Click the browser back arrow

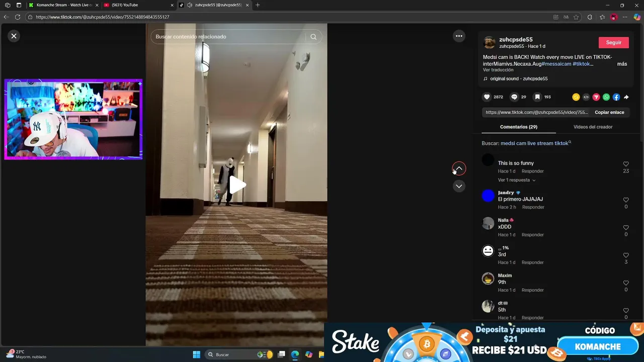click(x=7, y=17)
